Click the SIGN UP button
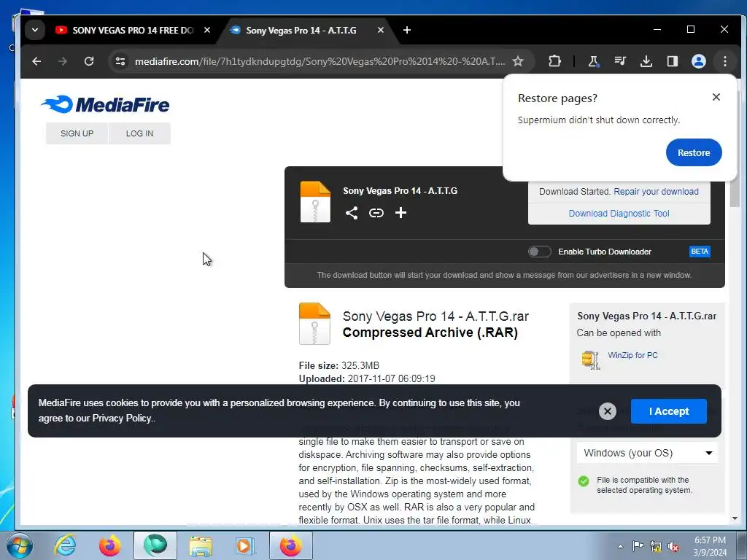Viewport: 747px width, 560px height. [77, 133]
